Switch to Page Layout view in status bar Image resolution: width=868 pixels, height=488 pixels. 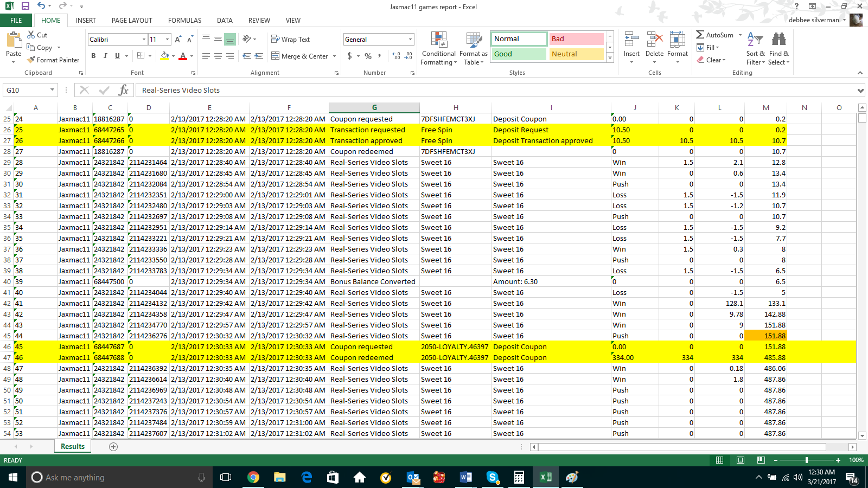[741, 460]
